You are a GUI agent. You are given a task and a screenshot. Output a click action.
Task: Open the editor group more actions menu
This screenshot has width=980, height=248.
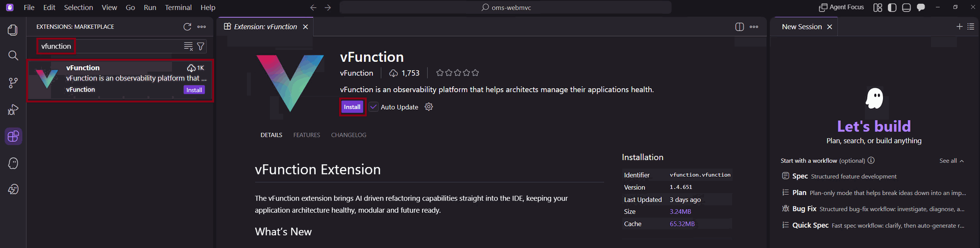(x=754, y=27)
